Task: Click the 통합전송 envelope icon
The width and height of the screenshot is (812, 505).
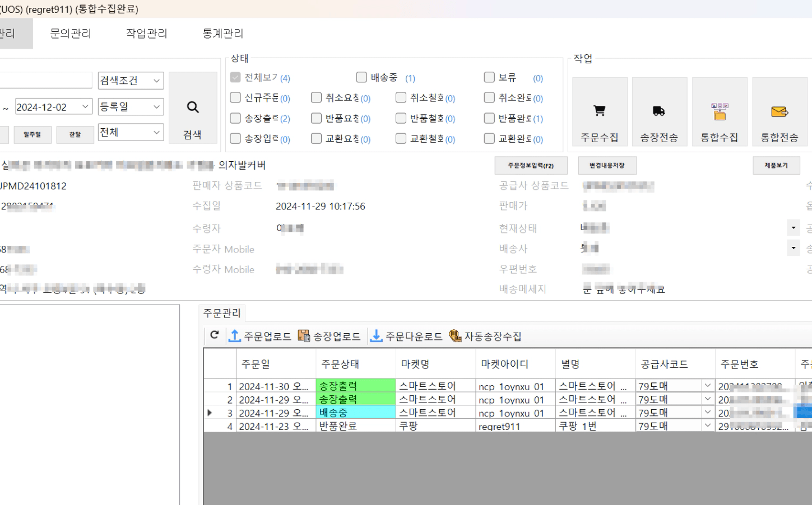Action: [x=779, y=111]
